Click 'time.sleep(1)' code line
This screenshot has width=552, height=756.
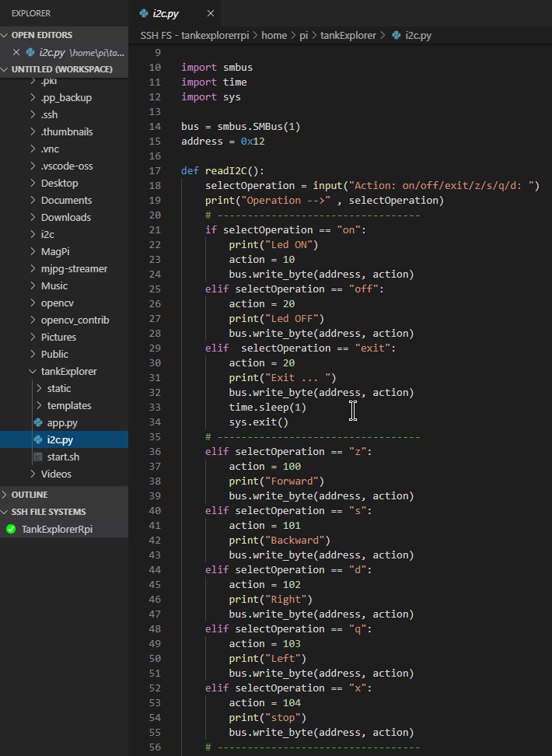tap(267, 408)
